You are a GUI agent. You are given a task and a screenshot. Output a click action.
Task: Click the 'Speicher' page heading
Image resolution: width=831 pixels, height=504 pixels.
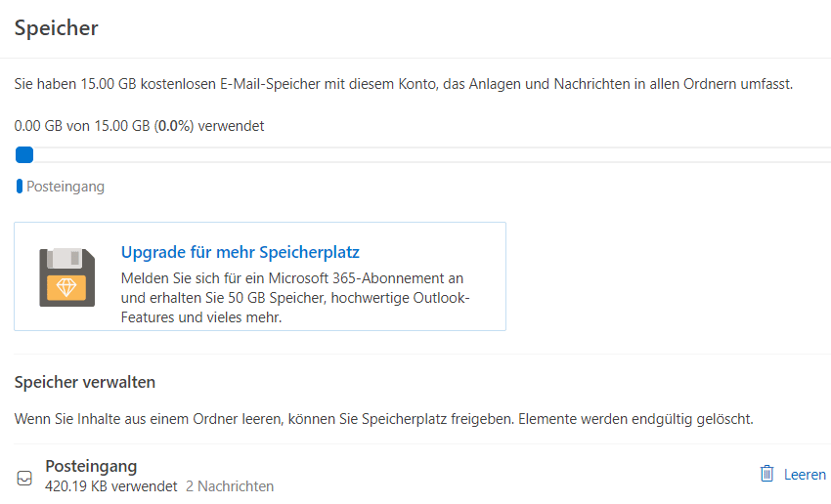[57, 28]
